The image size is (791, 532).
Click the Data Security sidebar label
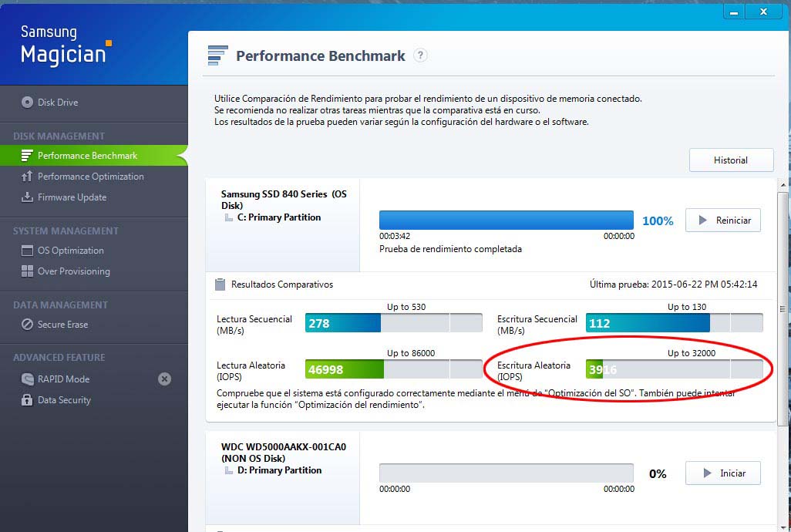tap(64, 400)
